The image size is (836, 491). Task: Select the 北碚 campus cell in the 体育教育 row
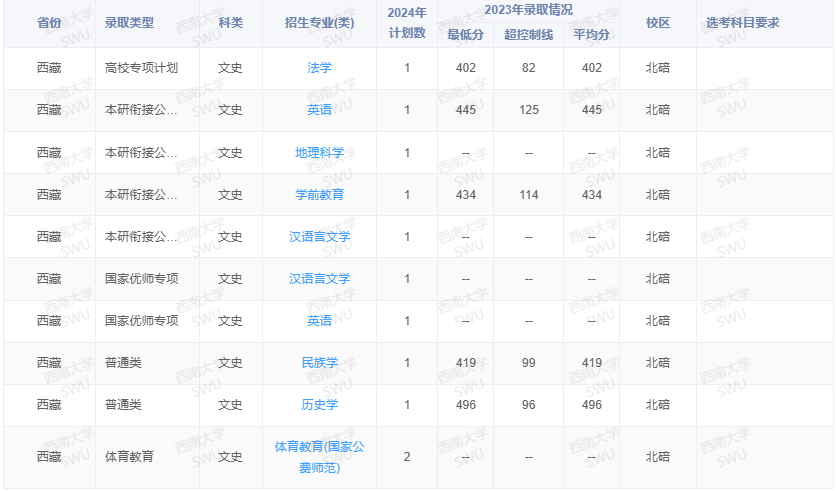tap(658, 457)
